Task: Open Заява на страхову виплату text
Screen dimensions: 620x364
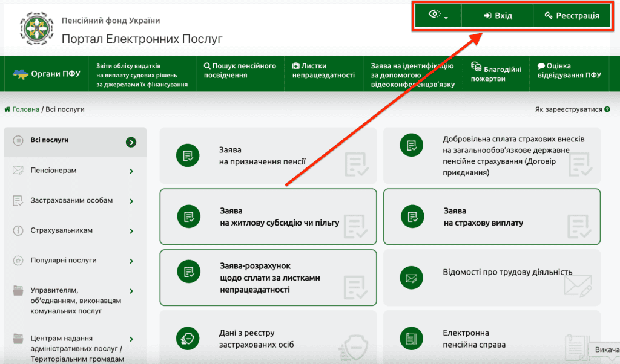Action: (483, 216)
